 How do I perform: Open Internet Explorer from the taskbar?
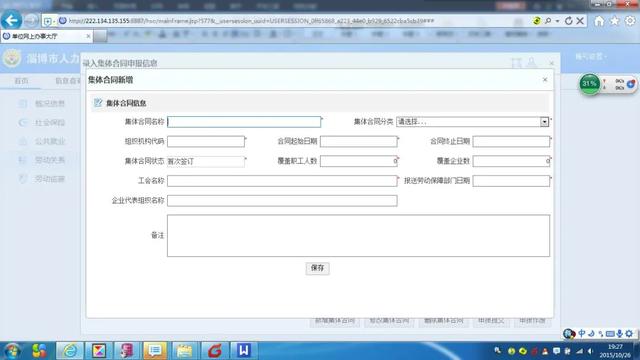70,351
